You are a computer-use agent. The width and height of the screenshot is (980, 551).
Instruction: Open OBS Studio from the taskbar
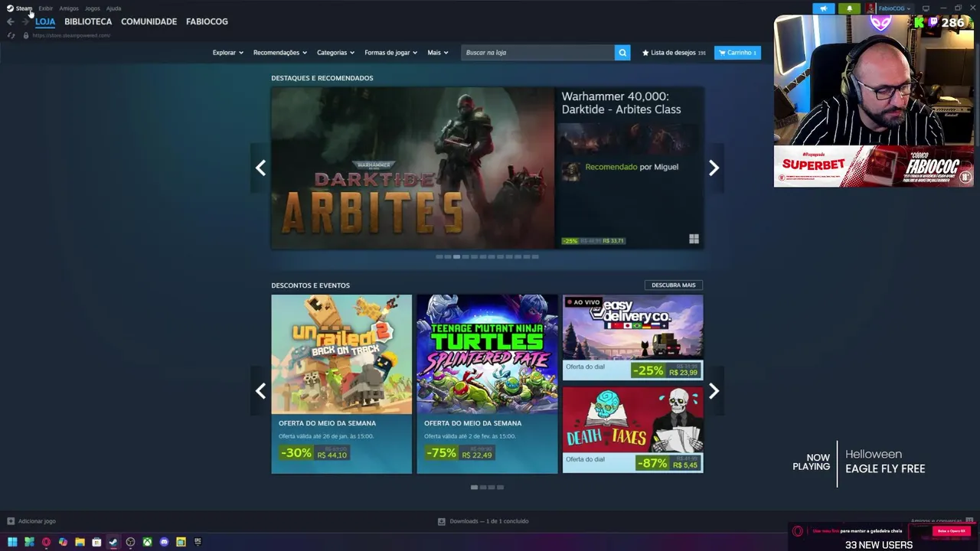130,542
